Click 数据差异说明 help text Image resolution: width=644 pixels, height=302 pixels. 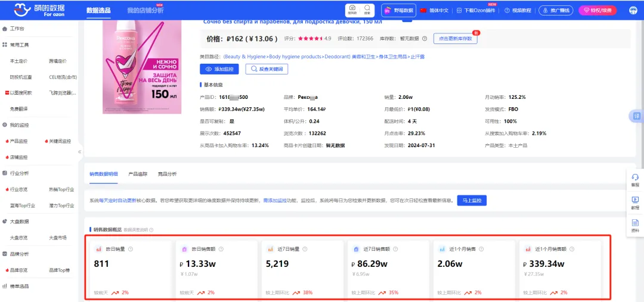137,230
